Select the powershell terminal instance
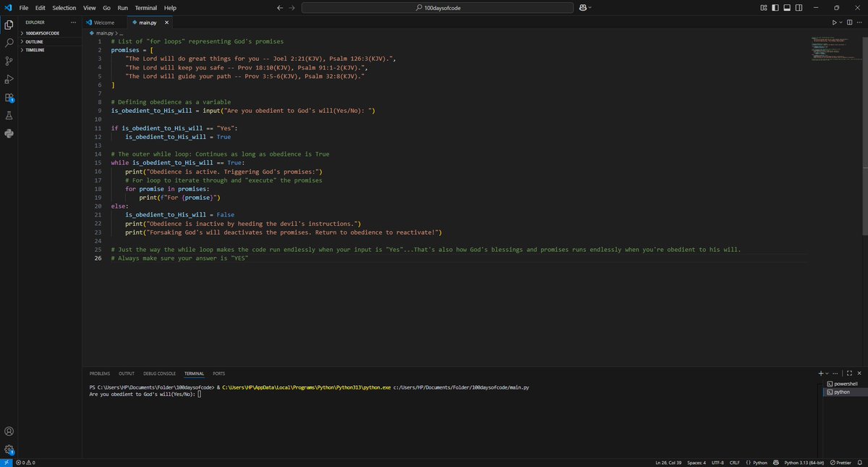Viewport: 868px width, 467px height. click(x=845, y=384)
